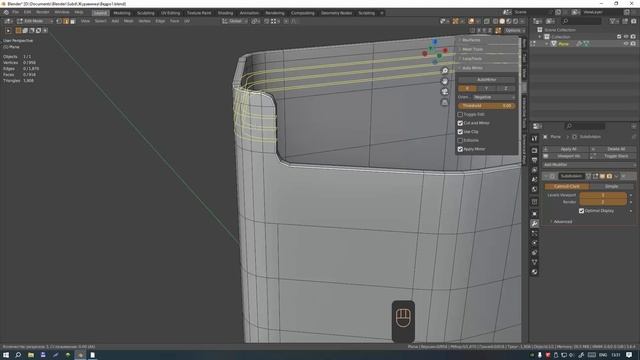Open the Add Modifier dropdown
640x360 pixels.
coord(589,164)
